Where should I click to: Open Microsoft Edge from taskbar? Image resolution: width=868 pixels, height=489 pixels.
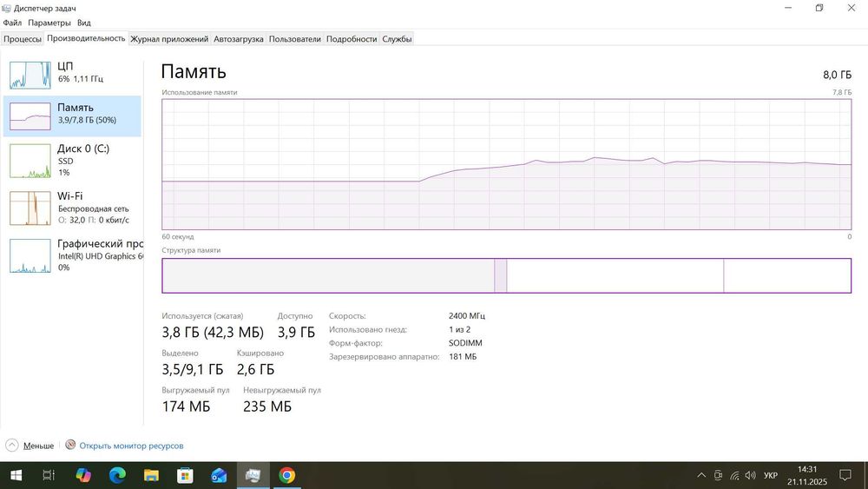coord(117,475)
